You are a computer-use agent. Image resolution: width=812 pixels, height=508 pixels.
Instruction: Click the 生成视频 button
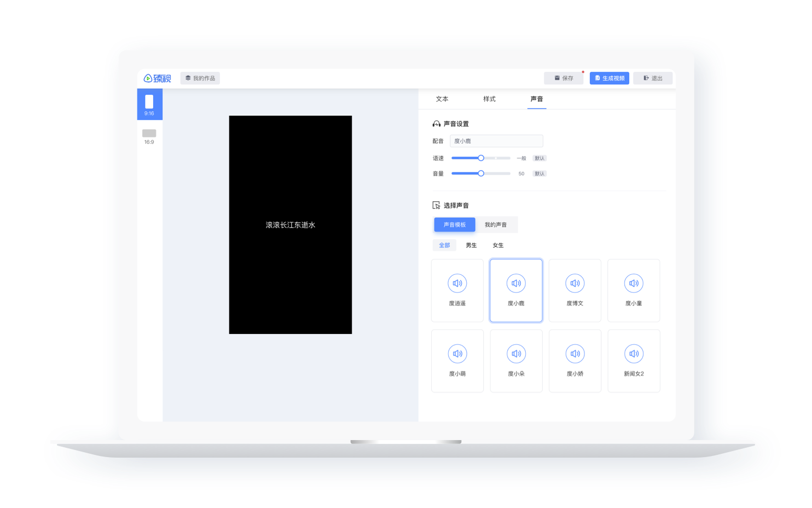click(x=609, y=78)
